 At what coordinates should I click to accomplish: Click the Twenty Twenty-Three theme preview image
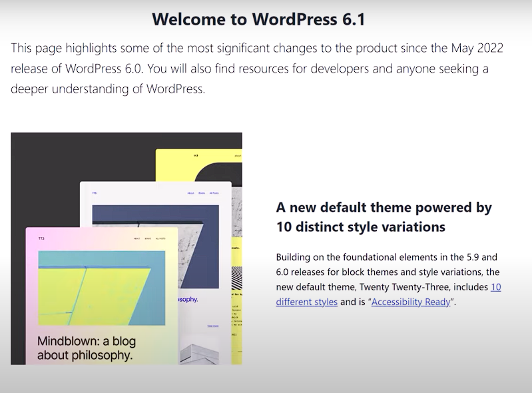[127, 248]
